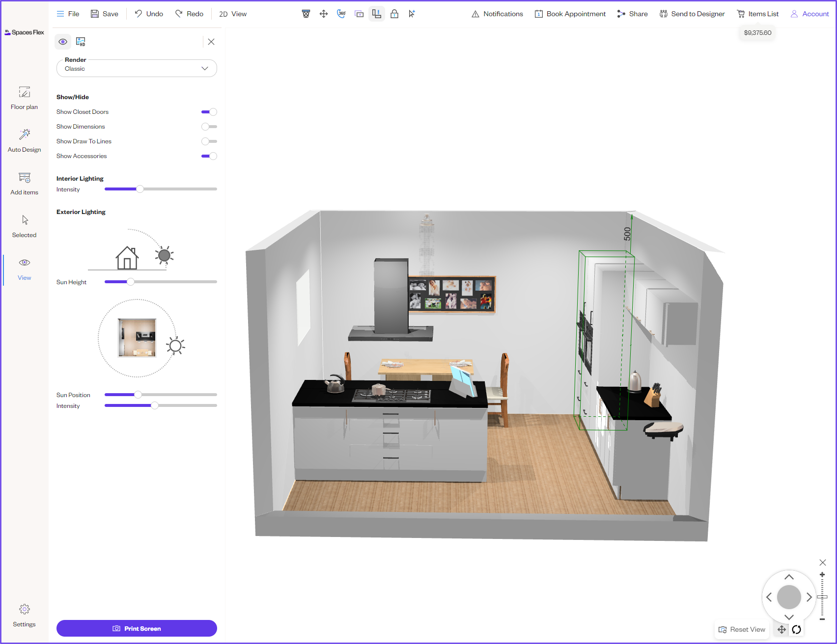This screenshot has width=837, height=644.
Task: Click the trash bin delete icon
Action: [306, 14]
